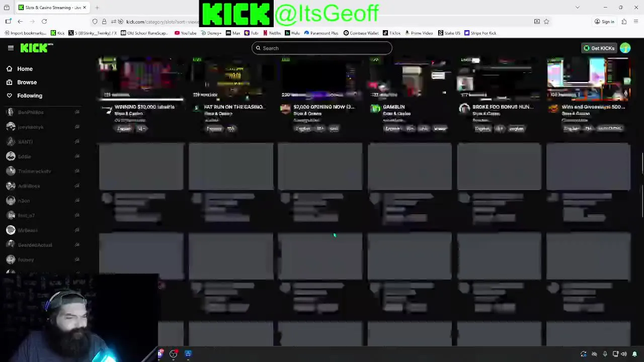Click the taskbar microphone icon
The width and height of the screenshot is (644, 362).
coord(605,354)
